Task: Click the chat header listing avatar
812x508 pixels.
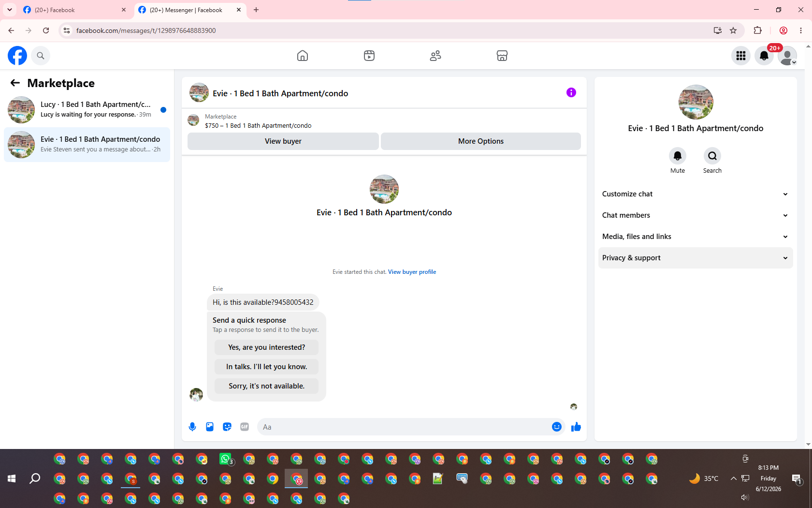Action: 199,92
